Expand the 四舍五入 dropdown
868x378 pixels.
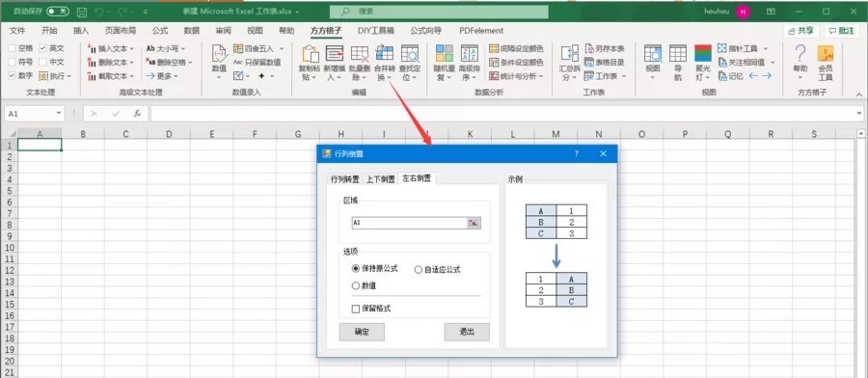[282, 49]
